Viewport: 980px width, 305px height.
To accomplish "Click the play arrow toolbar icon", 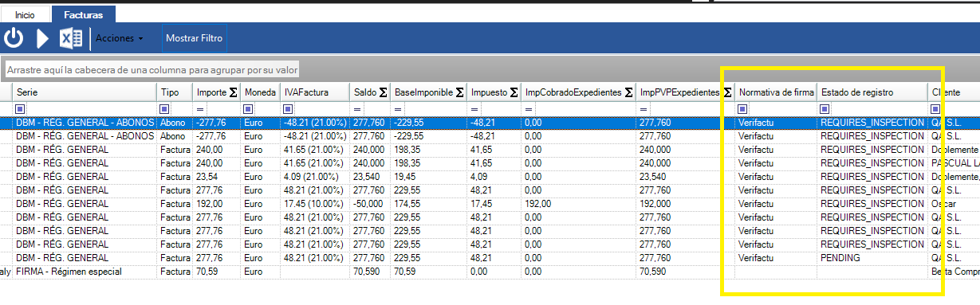I will click(x=42, y=37).
